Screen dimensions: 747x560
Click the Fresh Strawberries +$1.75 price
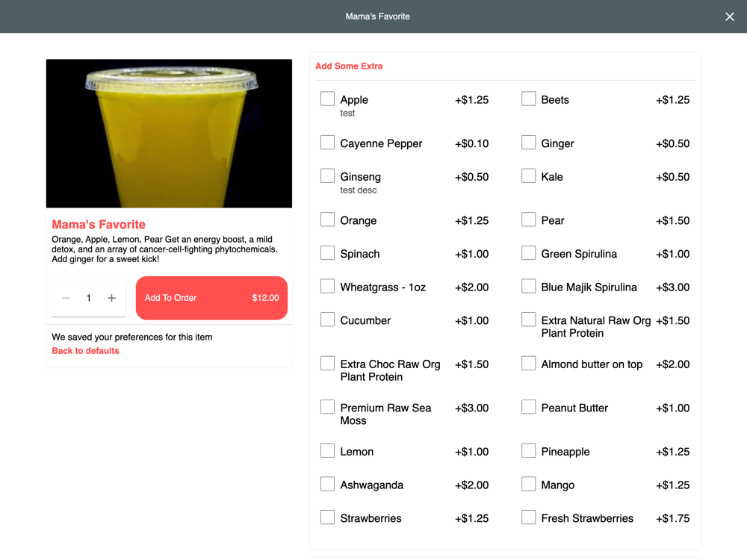672,519
